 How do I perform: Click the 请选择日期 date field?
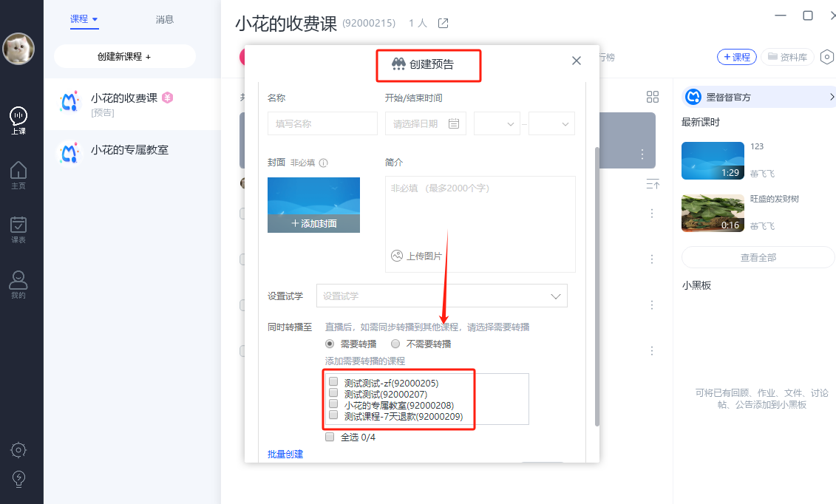(426, 123)
